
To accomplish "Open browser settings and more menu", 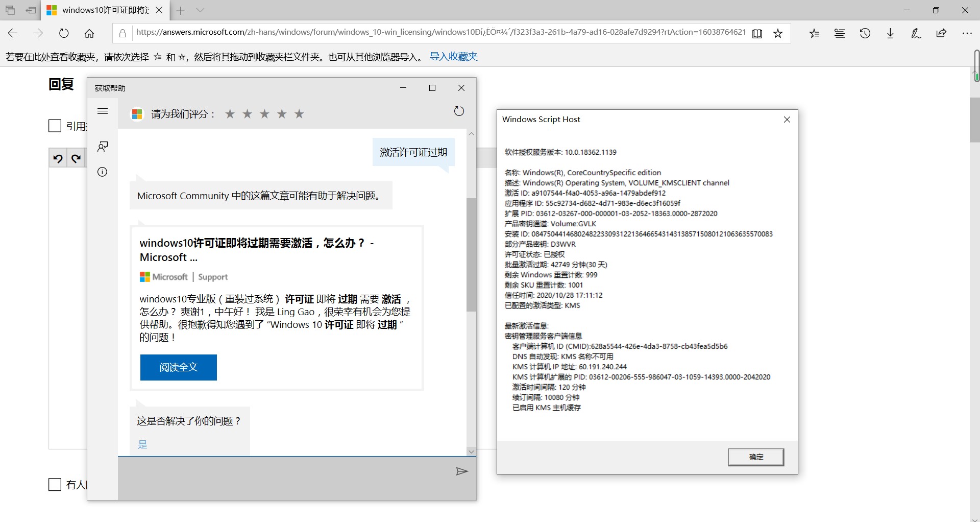I will point(967,33).
